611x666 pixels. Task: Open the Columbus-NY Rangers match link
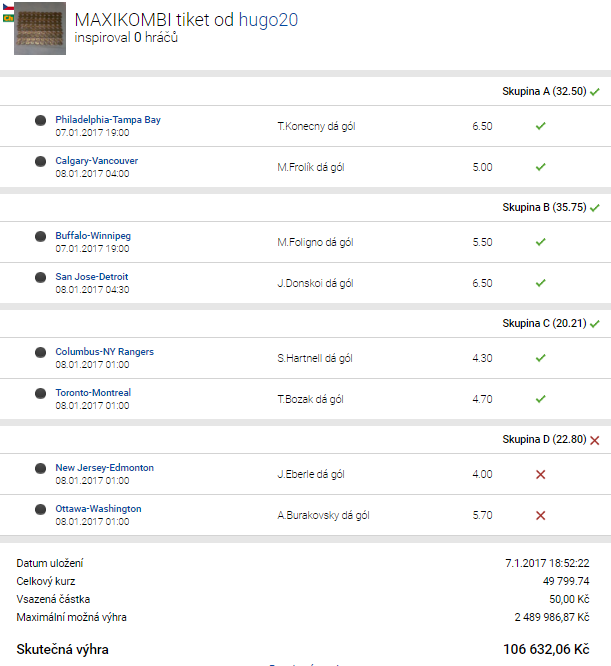[104, 352]
